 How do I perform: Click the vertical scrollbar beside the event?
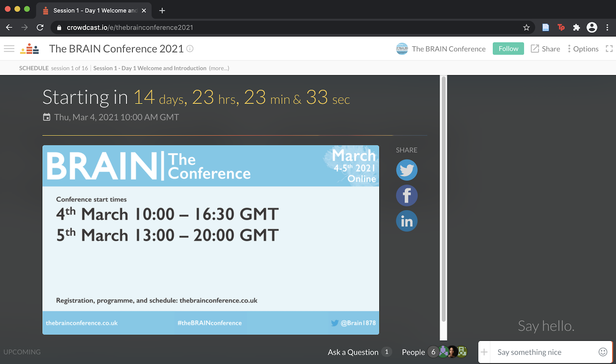pyautogui.click(x=444, y=199)
